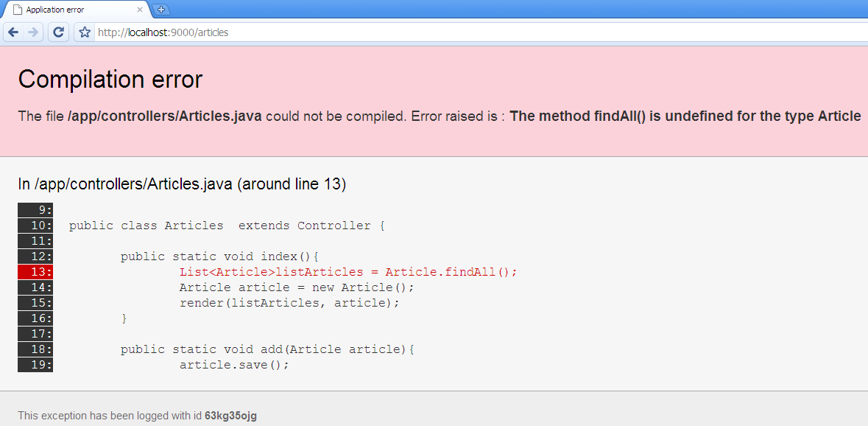Click the browser Back arrow button
Image resolution: width=868 pixels, height=426 pixels.
point(13,32)
